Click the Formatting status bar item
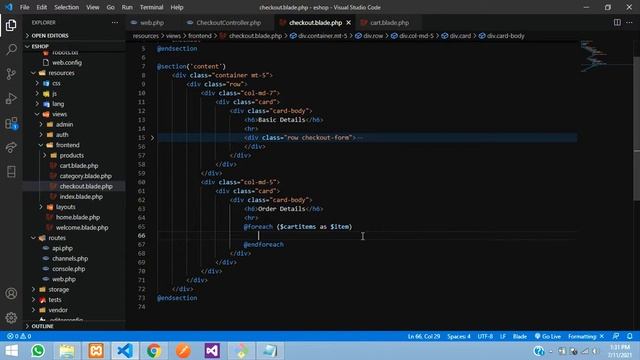The width and height of the screenshot is (640, 360). click(586, 336)
